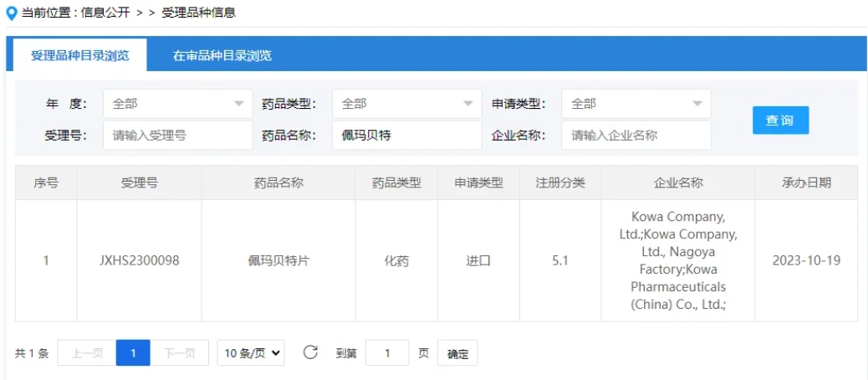Viewport: 868px width, 380px height.
Task: Click the location pin icon
Action: [x=11, y=13]
